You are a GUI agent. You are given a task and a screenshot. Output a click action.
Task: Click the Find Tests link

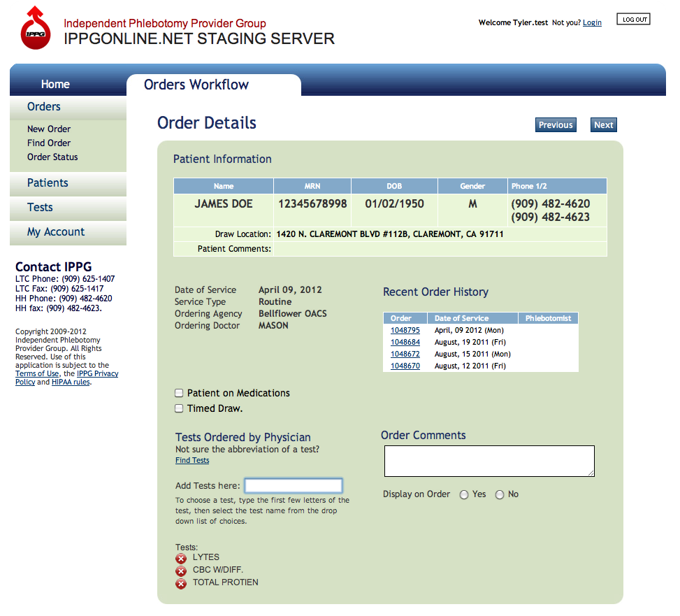coord(192,461)
